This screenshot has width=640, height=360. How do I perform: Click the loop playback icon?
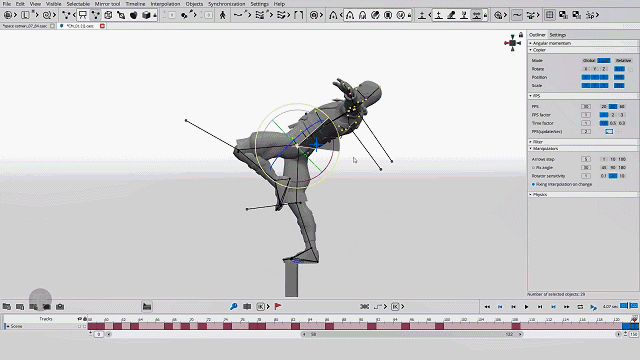click(580, 307)
